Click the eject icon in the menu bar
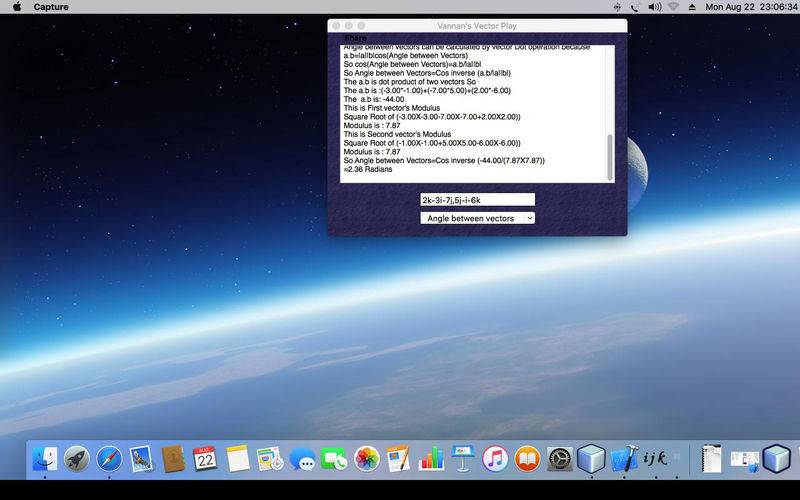Screen dimensions: 800x500 pyautogui.click(x=692, y=7)
